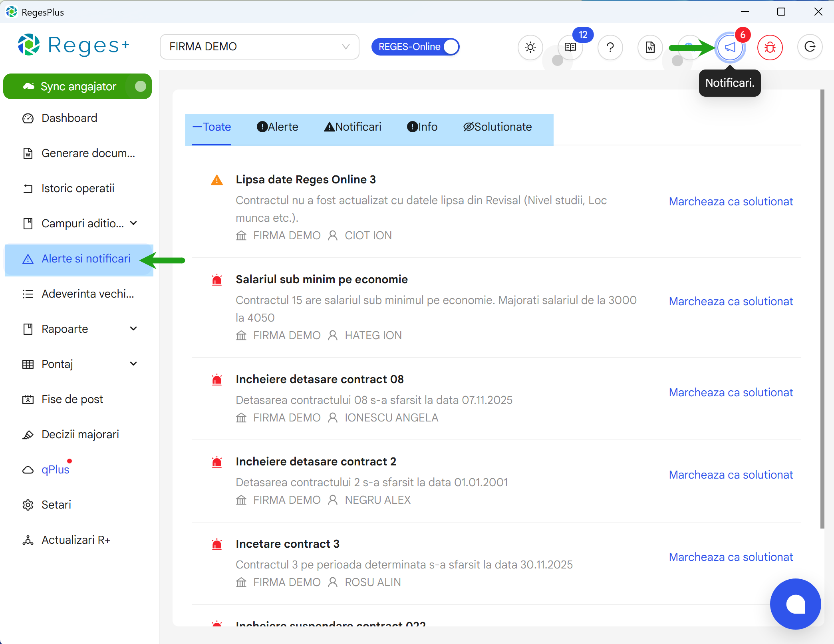Switch to the Solutionate tab
Screen dimensions: 834x644
coord(498,127)
